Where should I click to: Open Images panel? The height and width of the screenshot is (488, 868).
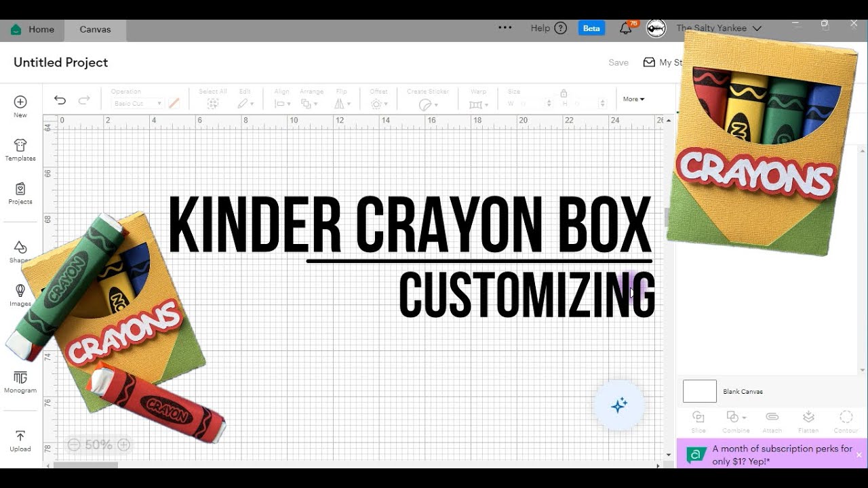[x=20, y=295]
